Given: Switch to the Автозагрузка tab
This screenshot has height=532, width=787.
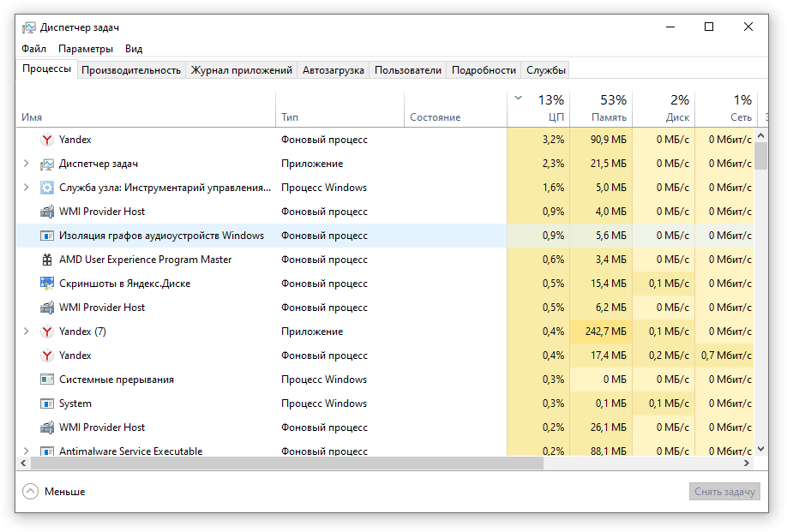Looking at the screenshot, I should [x=333, y=70].
